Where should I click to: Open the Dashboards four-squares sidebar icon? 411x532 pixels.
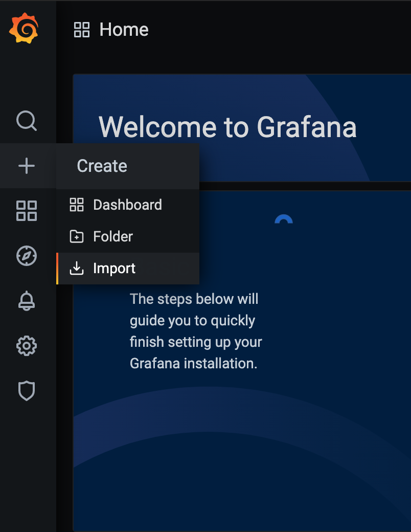coord(27,211)
